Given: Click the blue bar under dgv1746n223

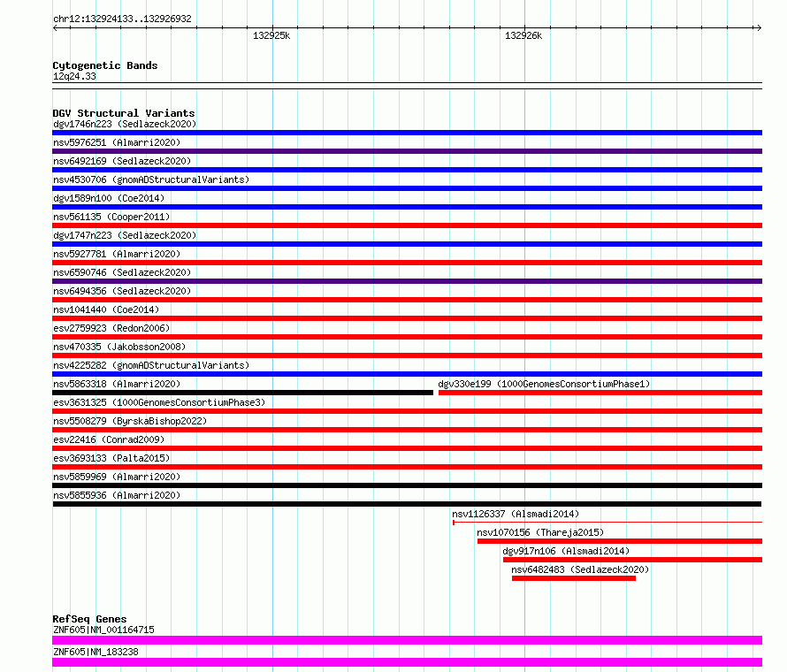Looking at the screenshot, I should [407, 133].
